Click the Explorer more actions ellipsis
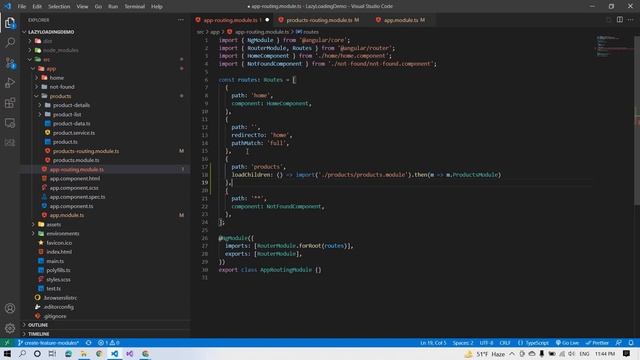640x360 pixels. click(180, 20)
